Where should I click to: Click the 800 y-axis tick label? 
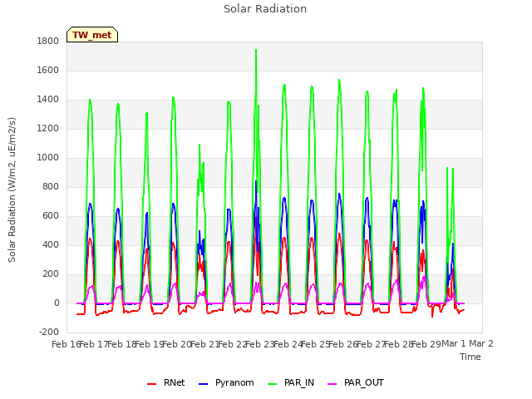[x=51, y=186]
